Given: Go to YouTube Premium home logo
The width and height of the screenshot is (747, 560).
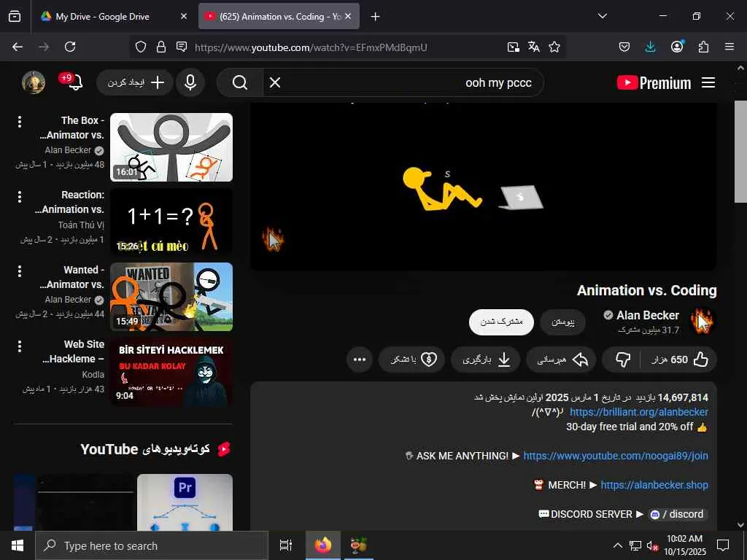Looking at the screenshot, I should coord(654,83).
